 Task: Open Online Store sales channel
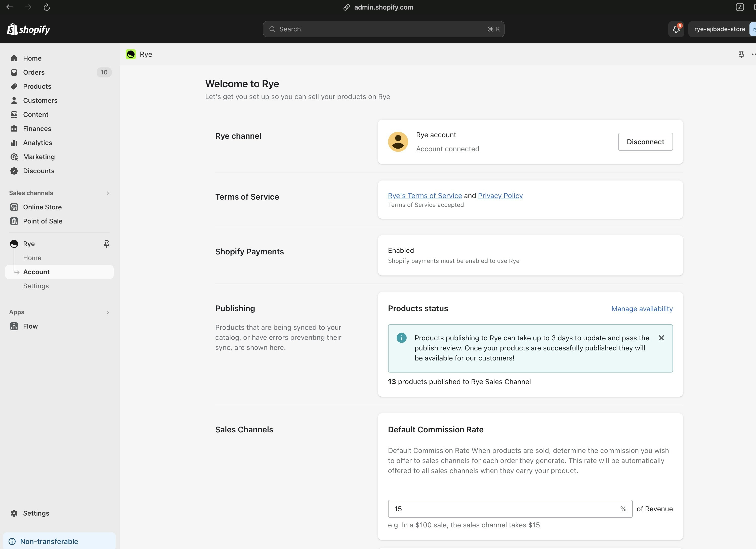59,207
